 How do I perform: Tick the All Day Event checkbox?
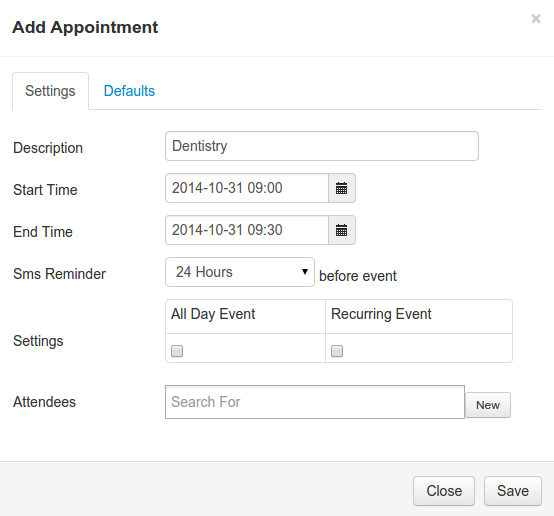(x=177, y=351)
